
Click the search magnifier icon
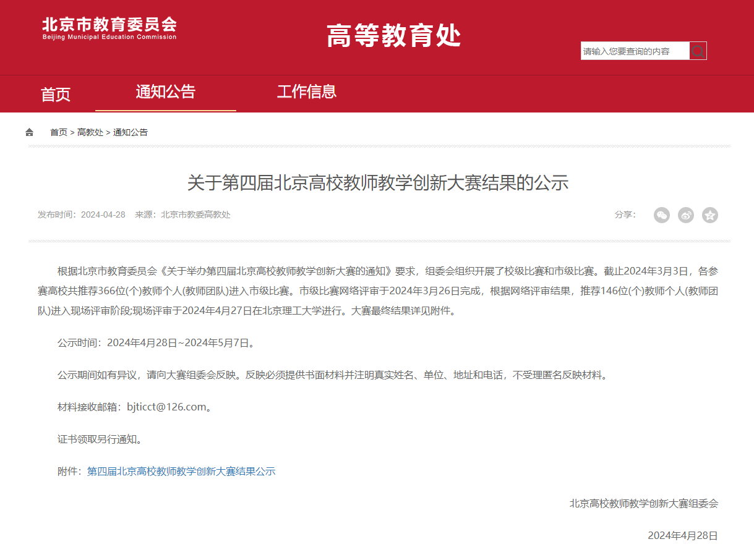tap(698, 51)
